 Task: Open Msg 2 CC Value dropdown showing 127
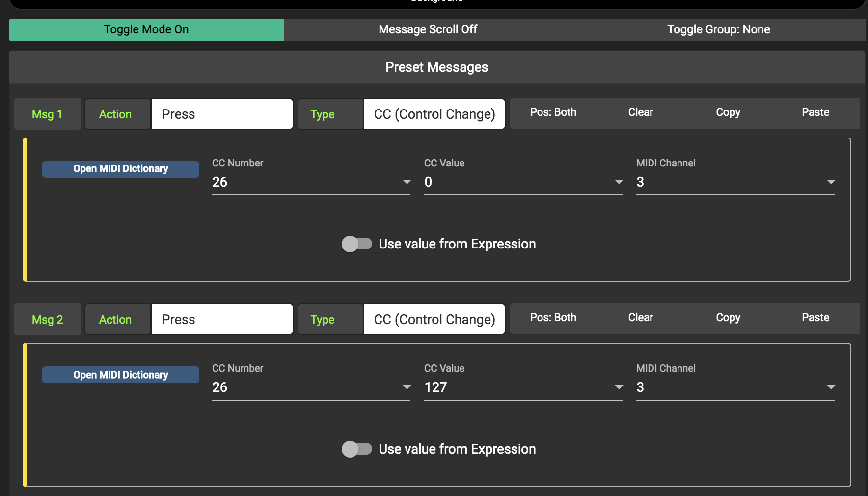523,387
